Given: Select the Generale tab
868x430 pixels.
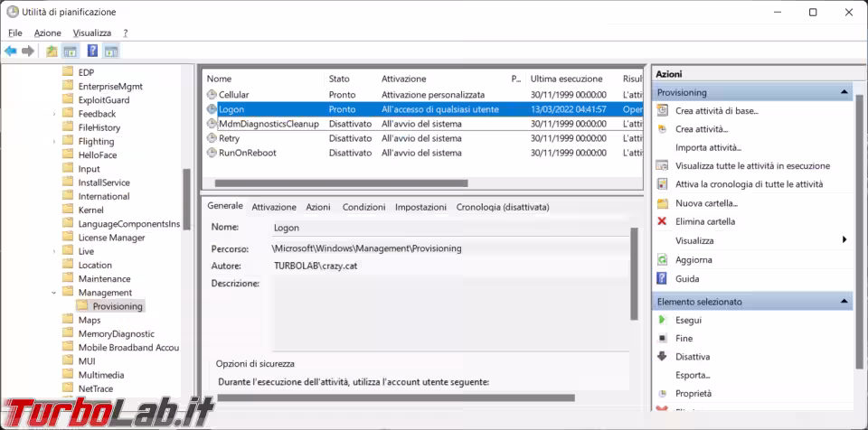Looking at the screenshot, I should coord(225,206).
